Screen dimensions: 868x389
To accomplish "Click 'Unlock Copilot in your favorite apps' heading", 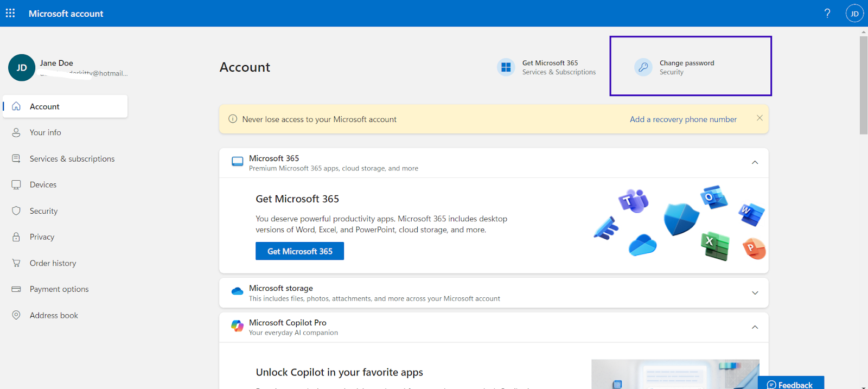I will pyautogui.click(x=339, y=372).
